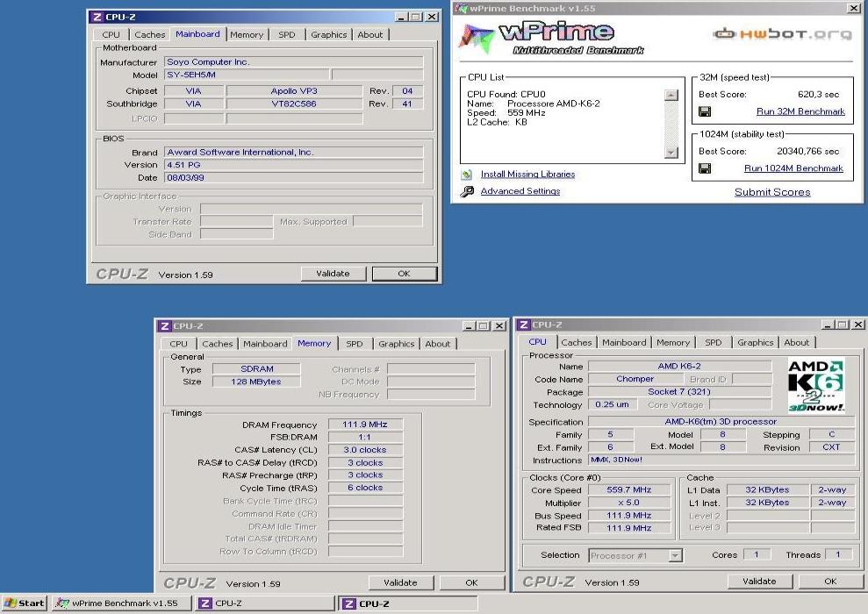The height and width of the screenshot is (614, 868).
Task: Click Submit Scores link
Action: point(772,192)
